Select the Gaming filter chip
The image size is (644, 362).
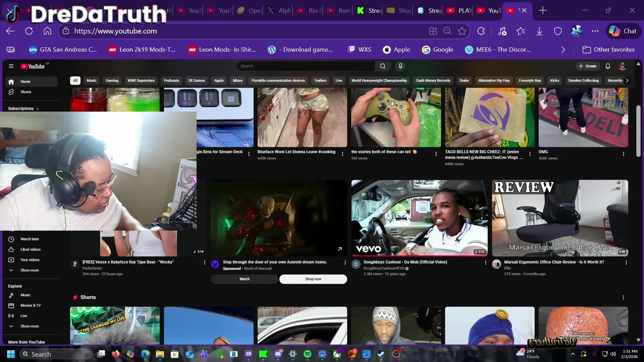(112, 80)
